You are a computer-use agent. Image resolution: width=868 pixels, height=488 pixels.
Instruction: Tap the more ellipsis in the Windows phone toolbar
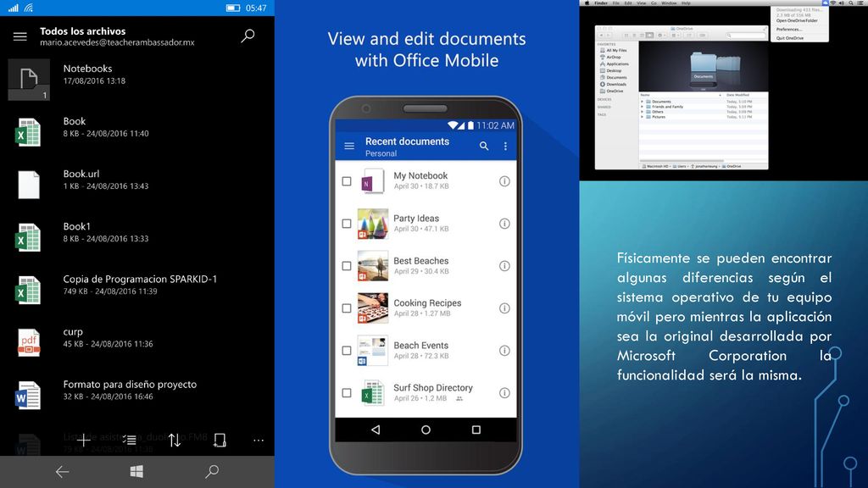pyautogui.click(x=259, y=441)
